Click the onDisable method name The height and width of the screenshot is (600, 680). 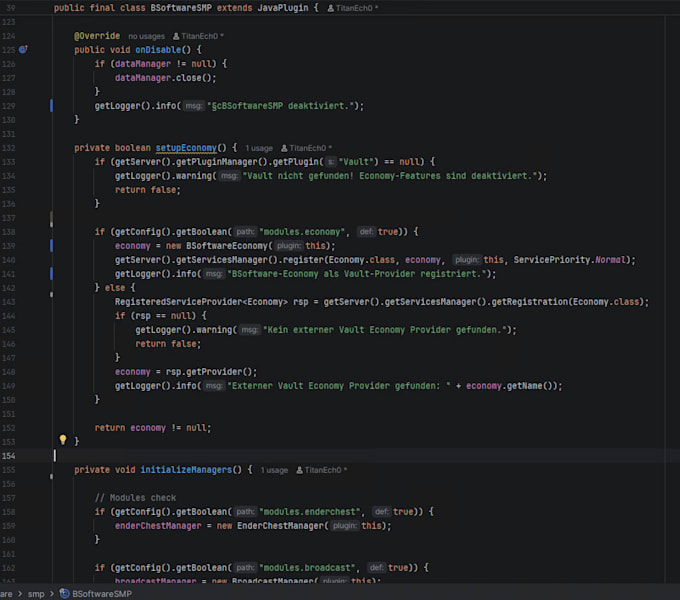click(158, 50)
